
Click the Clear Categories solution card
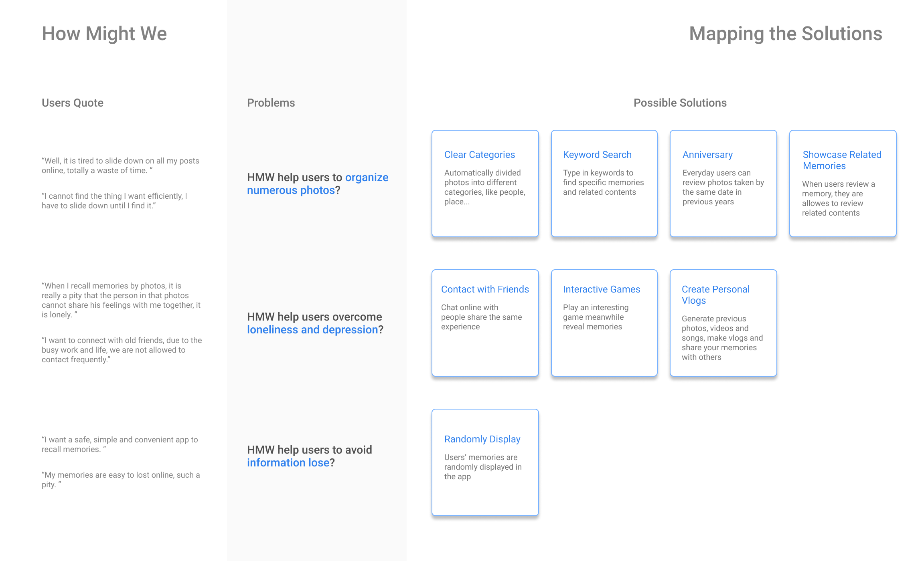click(485, 184)
